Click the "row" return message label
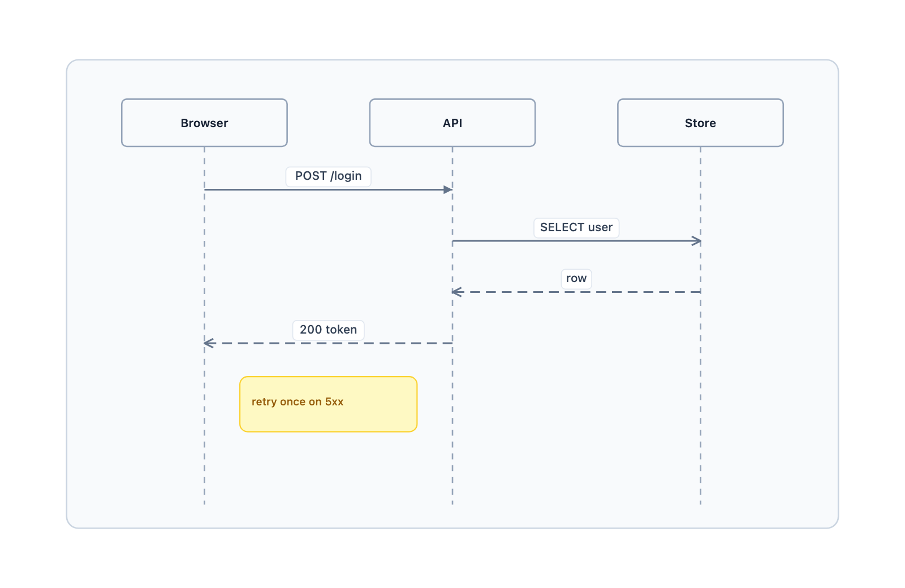 (576, 279)
